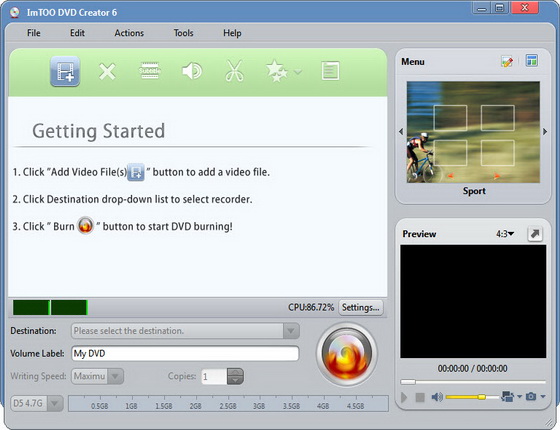Viewport: 560px width, 430px height.
Task: Click the Audio speaker toolbar icon
Action: point(192,71)
